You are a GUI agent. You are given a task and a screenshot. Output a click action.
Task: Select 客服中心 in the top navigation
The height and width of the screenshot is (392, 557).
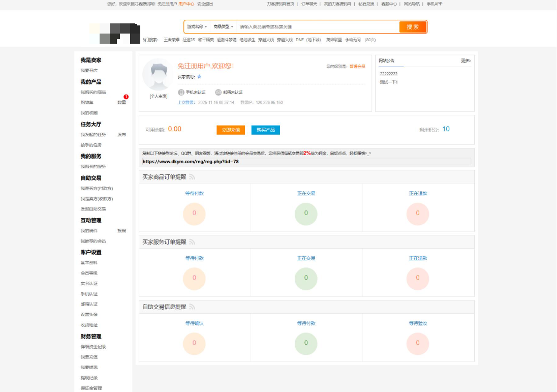(389, 4)
